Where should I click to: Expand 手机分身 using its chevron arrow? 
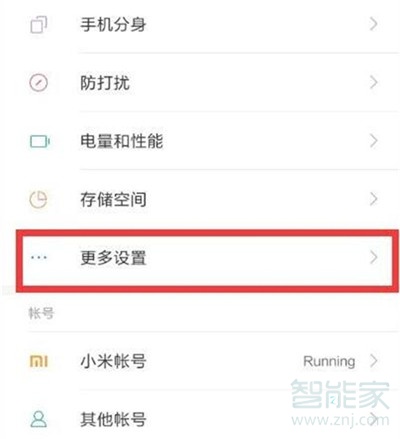(374, 24)
